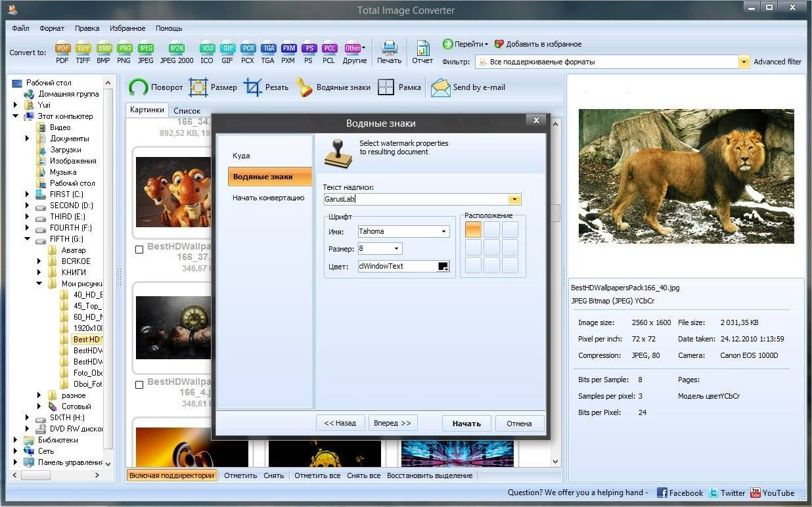Select the top-left watermark position
812x507 pixels.
click(x=473, y=230)
